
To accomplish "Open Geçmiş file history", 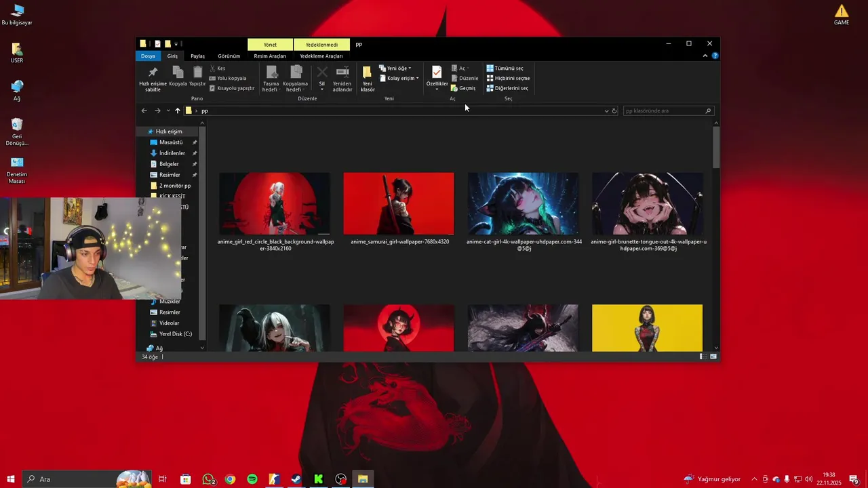I will coord(463,88).
